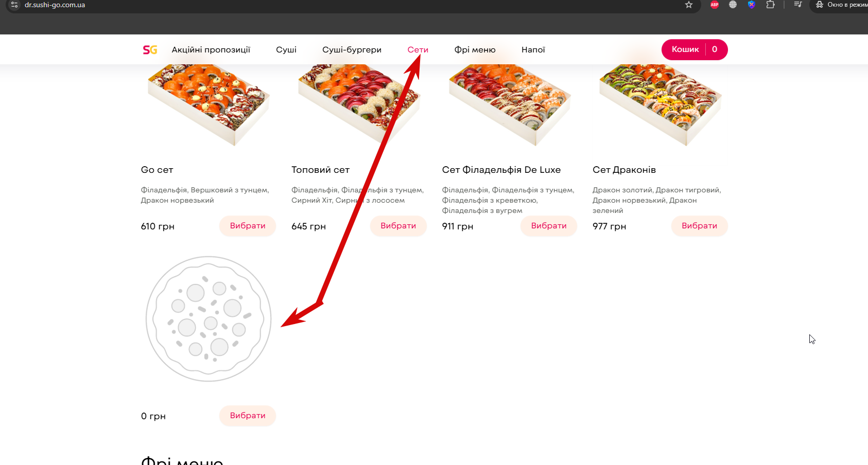Open the ABP adblock extension icon
This screenshot has height=465, width=868.
(x=715, y=5)
